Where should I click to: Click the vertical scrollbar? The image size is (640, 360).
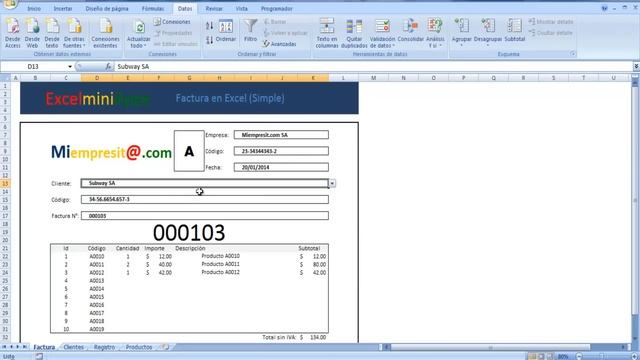tap(635, 201)
